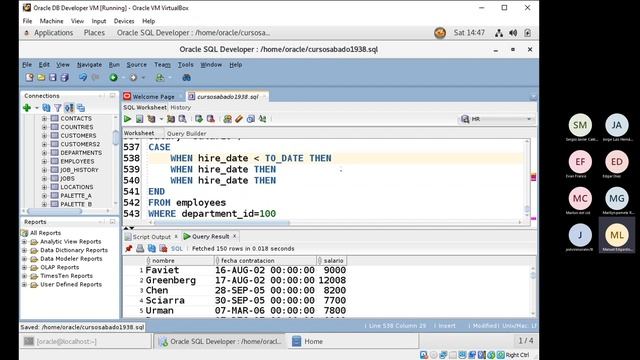Image resolution: width=640 pixels, height=360 pixels.
Task: Select All Reports in Reports panel
Action: [45, 233]
